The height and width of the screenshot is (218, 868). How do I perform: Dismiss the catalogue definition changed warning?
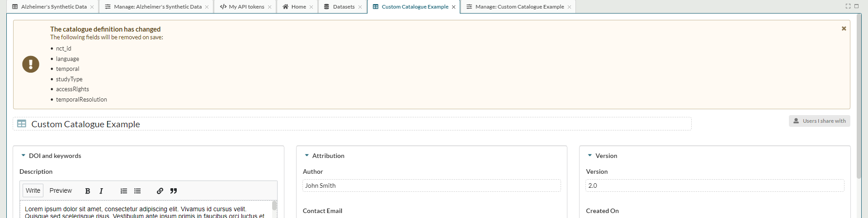844,28
